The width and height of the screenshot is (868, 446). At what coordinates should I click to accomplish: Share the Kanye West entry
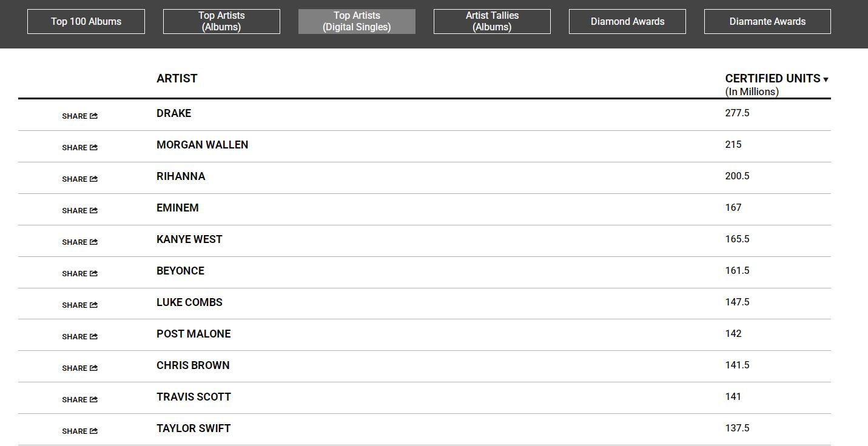(93, 242)
